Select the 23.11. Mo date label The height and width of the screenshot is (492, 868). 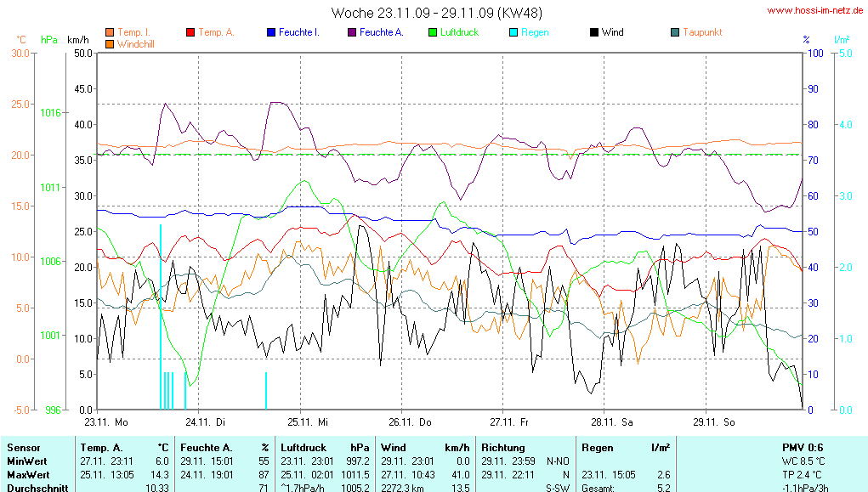click(105, 421)
